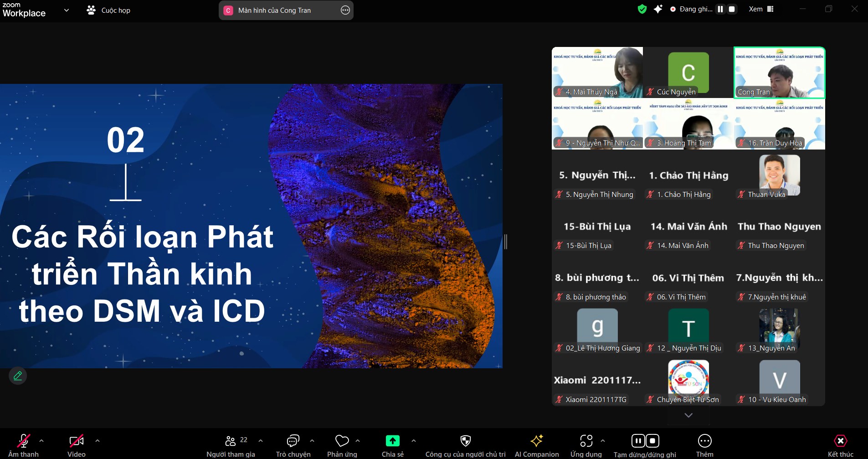Open the Ứng dụng apps icon
Screen dimensions: 868x459
(x=586, y=441)
